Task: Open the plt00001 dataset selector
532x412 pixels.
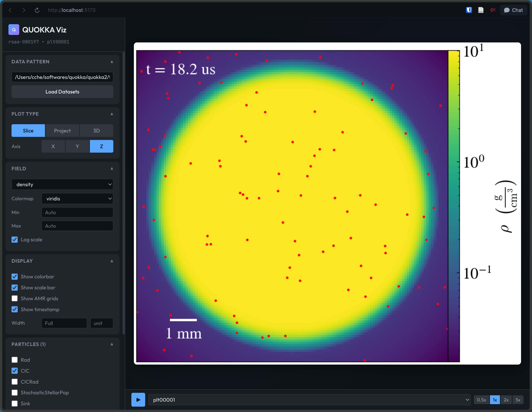Action: coord(309,400)
